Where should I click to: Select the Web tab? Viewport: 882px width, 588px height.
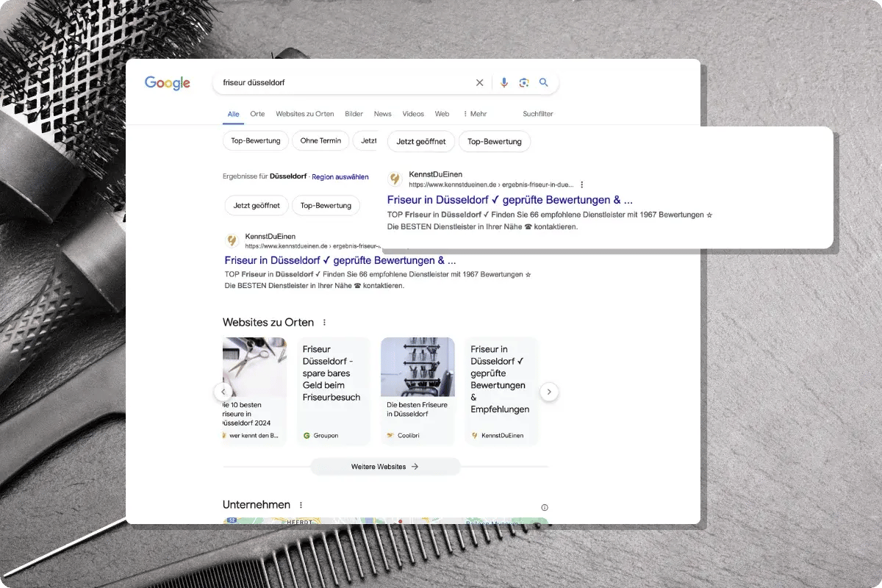coord(442,114)
